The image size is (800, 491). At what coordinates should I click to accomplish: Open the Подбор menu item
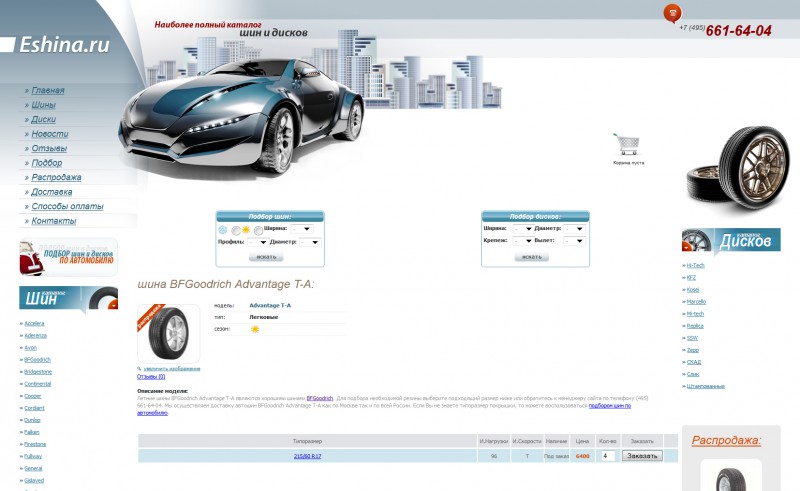46,163
